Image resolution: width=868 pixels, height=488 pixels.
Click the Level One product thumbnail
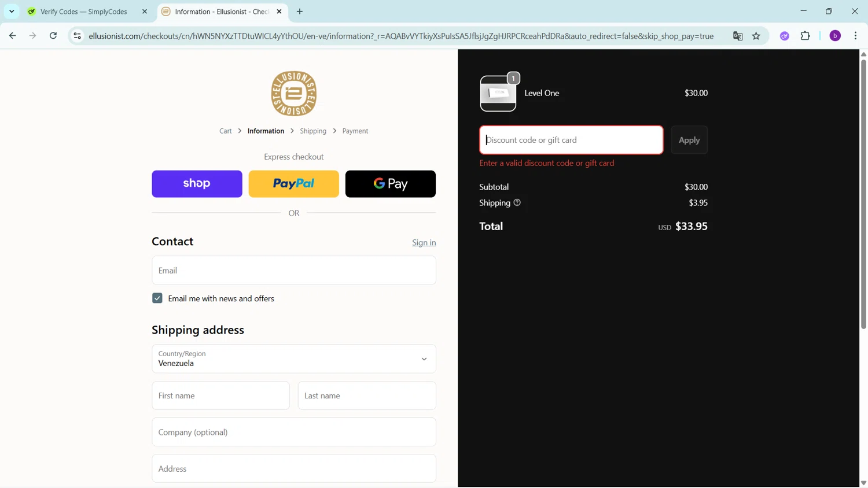point(498,93)
